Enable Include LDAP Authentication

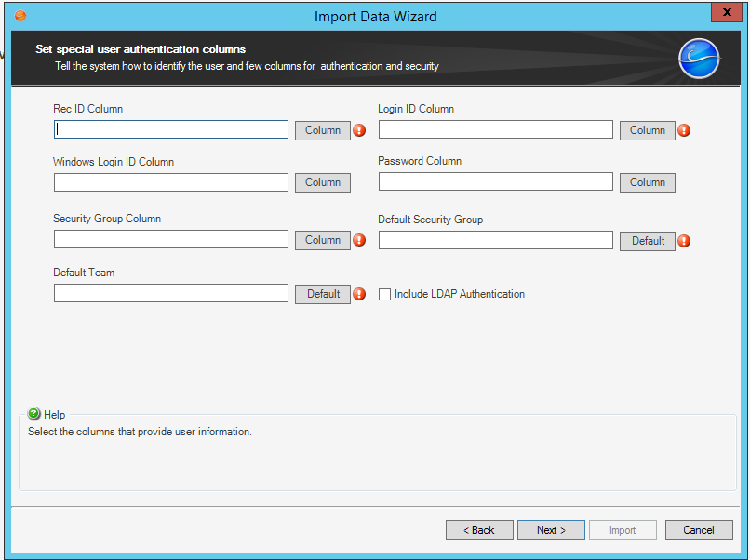384,294
